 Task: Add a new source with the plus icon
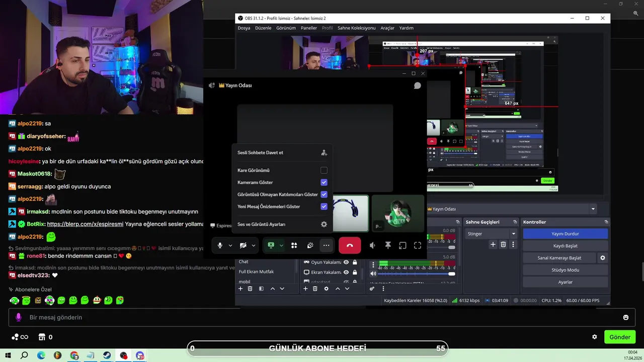point(305,289)
